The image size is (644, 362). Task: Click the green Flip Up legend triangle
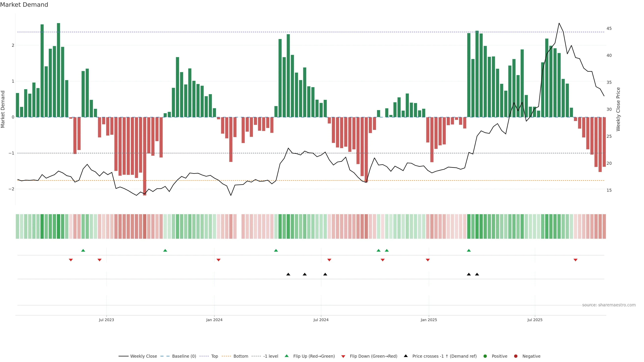coord(287,356)
